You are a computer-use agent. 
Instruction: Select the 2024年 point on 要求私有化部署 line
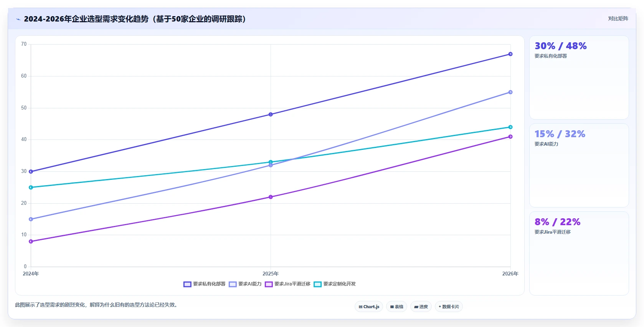[x=31, y=171]
